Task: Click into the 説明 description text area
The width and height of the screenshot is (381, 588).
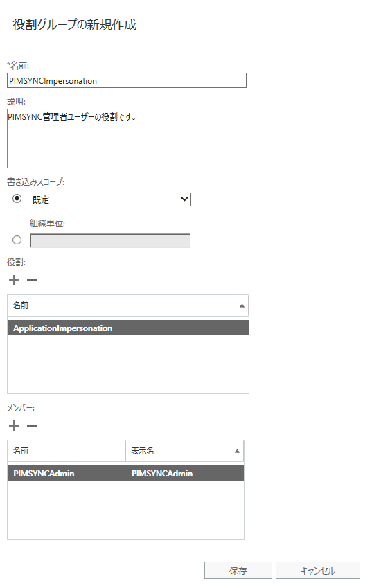Action: click(x=126, y=139)
